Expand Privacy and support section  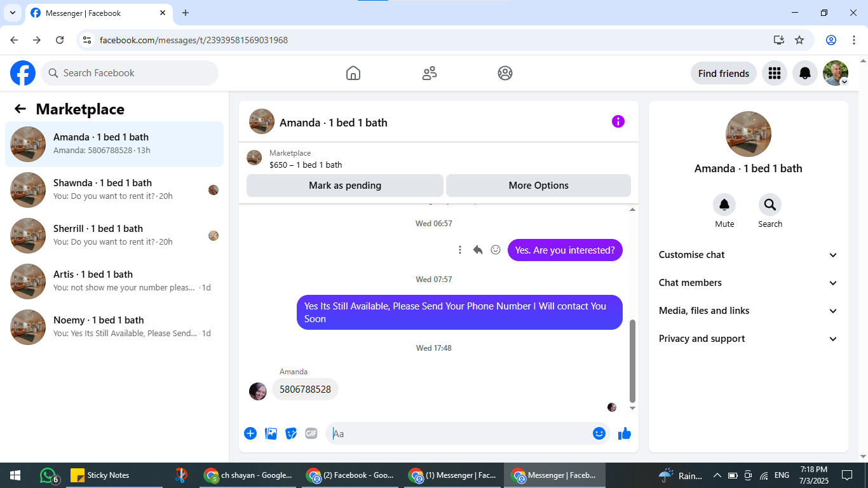click(x=749, y=339)
